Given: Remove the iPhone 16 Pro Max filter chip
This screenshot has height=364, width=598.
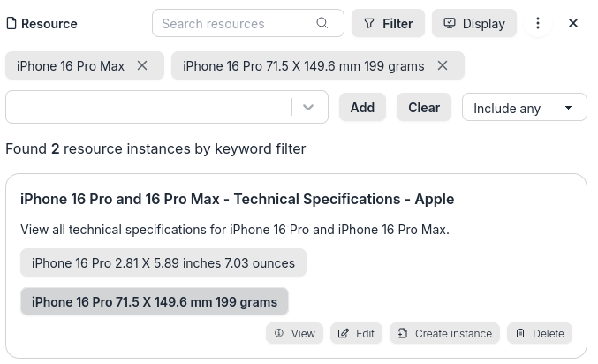Looking at the screenshot, I should point(142,66).
